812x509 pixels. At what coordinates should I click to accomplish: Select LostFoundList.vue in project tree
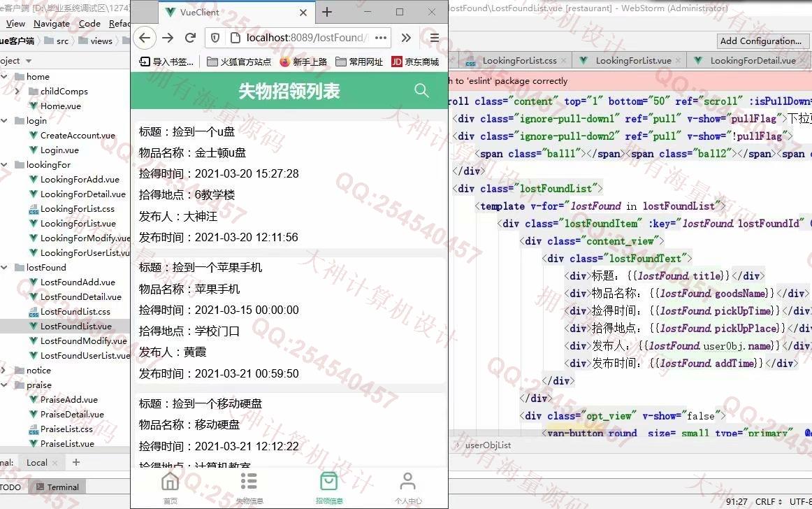[x=75, y=326]
